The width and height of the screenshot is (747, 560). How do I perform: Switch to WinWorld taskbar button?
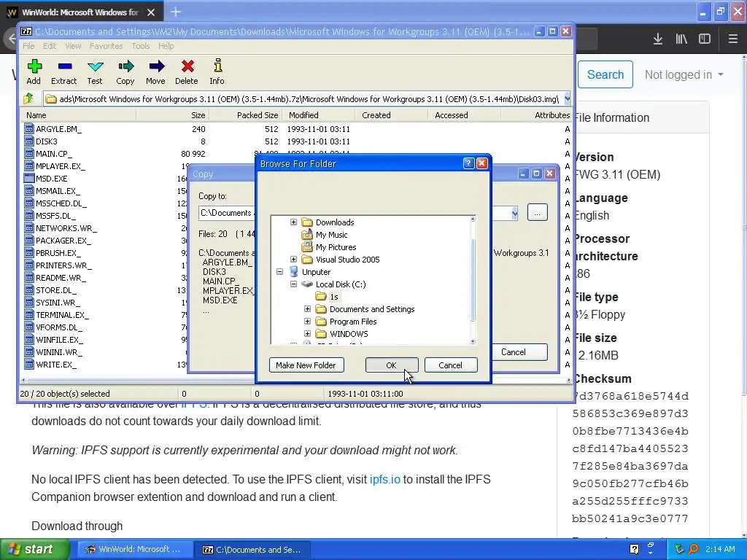click(134, 549)
